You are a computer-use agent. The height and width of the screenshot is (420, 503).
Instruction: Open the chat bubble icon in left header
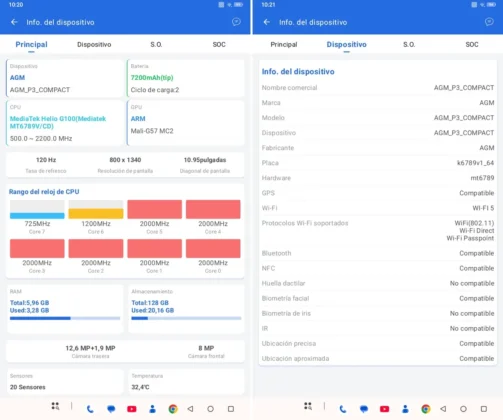[x=236, y=22]
